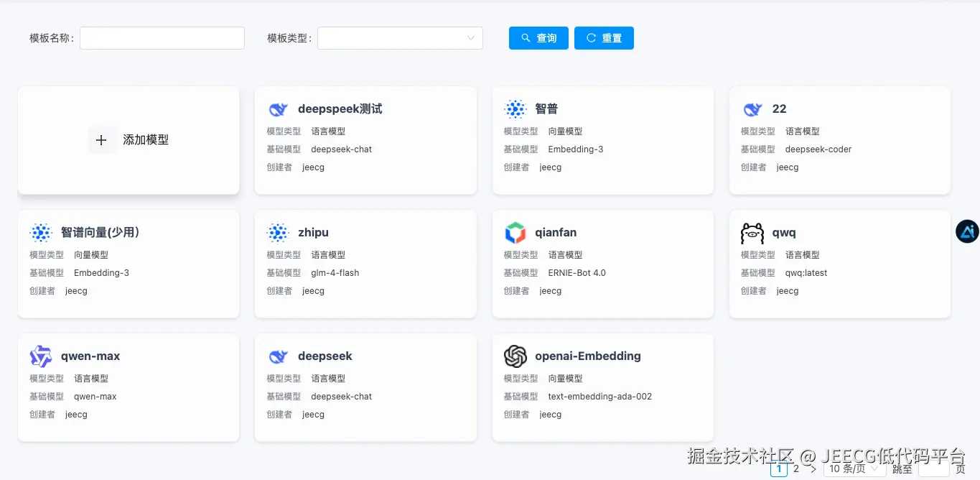Click Embedding-3 on the 智普 card
This screenshot has height=480, width=980.
pos(576,149)
